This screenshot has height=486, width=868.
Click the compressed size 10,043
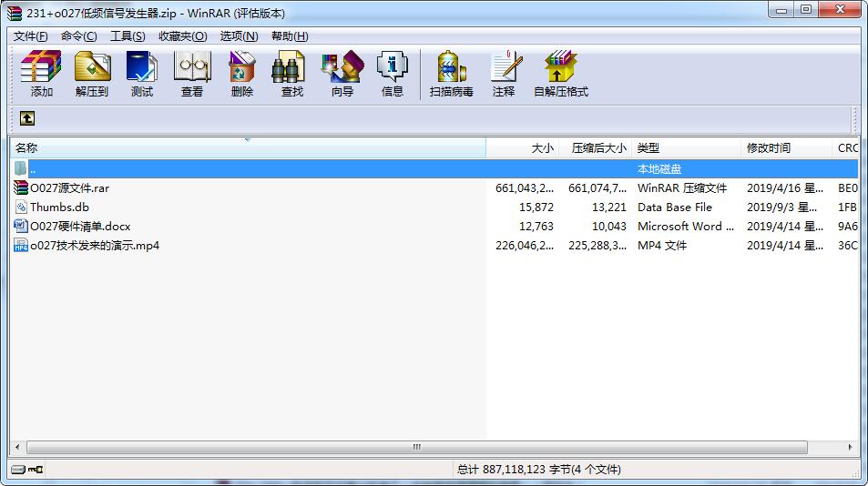[x=609, y=226]
